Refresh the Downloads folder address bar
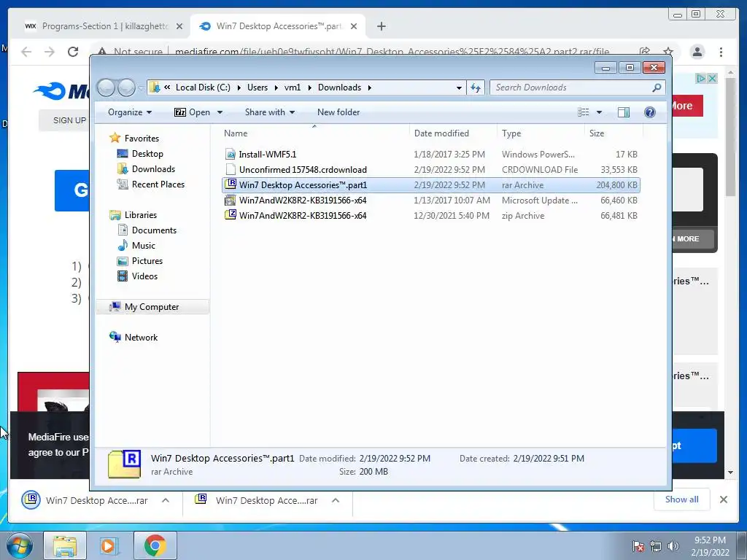 476,87
